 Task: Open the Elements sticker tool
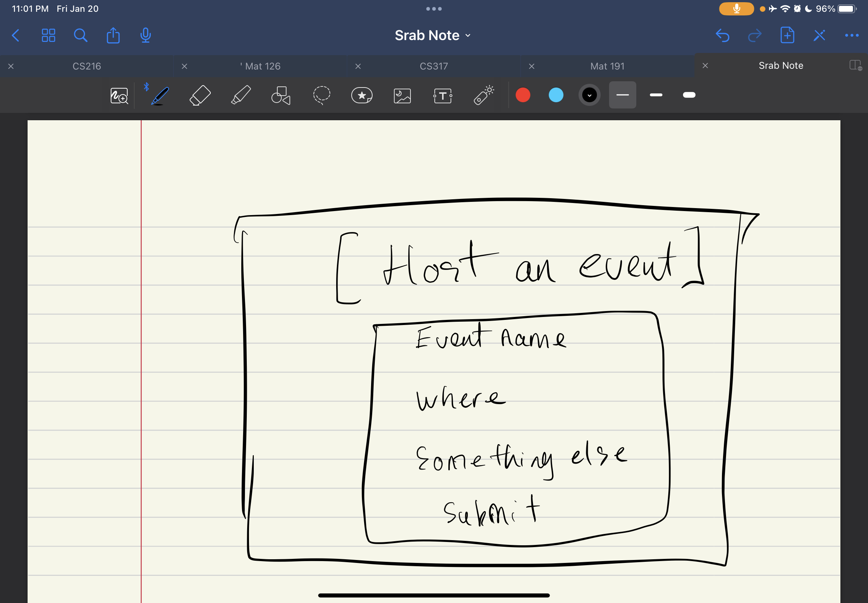pyautogui.click(x=362, y=95)
